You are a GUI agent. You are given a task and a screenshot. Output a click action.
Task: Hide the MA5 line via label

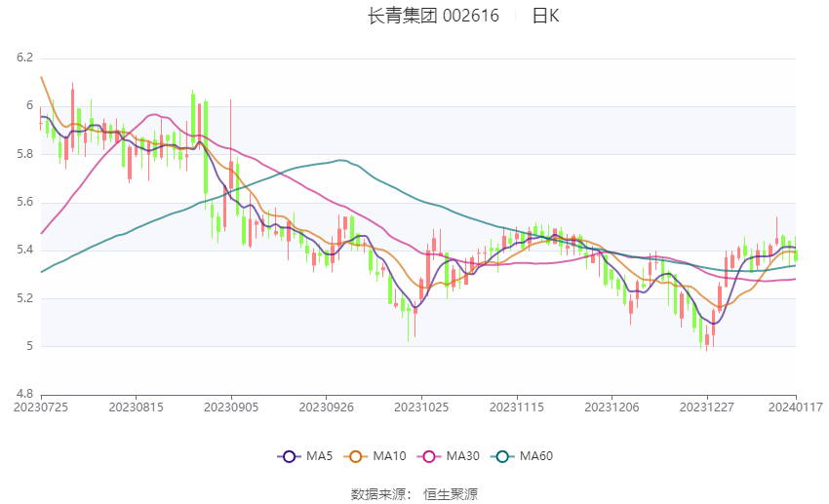point(319,456)
